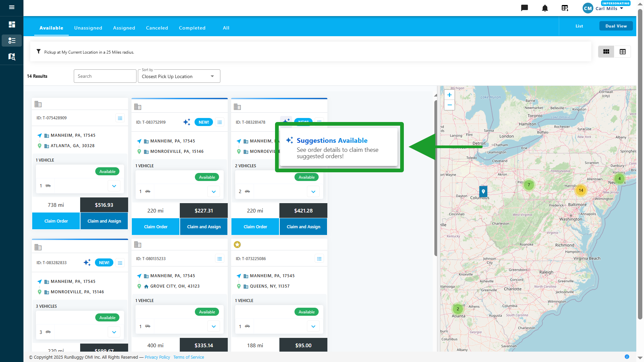Image resolution: width=644 pixels, height=362 pixels.
Task: Click the Search input field
Action: 105,76
